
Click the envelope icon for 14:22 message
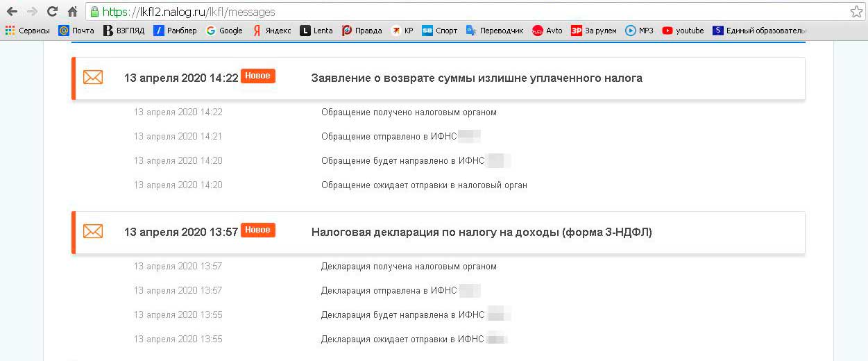(93, 78)
